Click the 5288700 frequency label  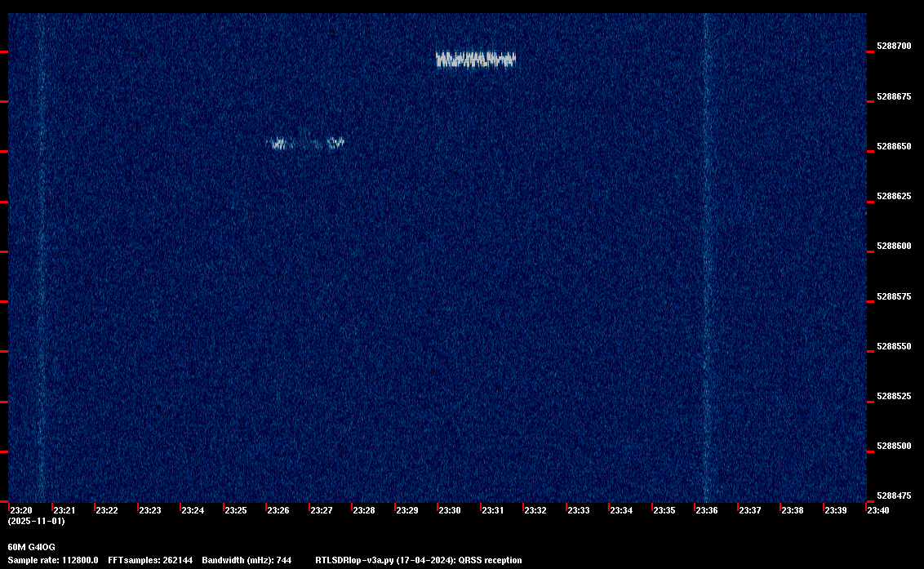click(x=893, y=46)
